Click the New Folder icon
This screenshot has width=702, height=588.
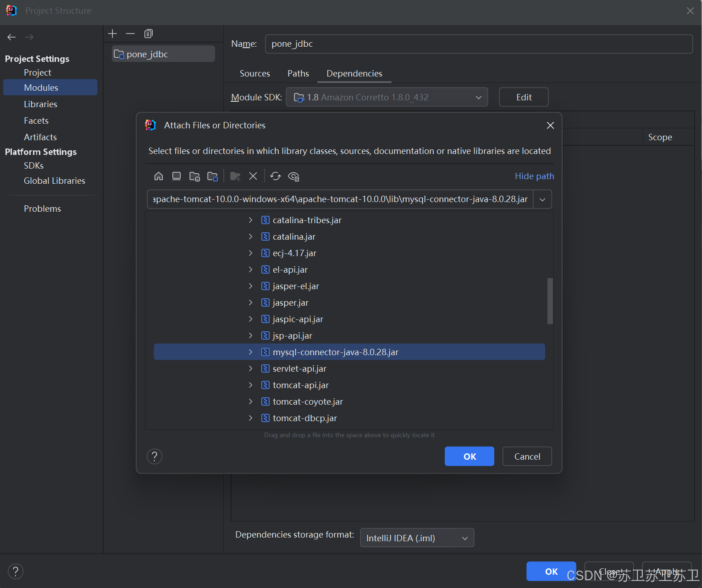coord(235,176)
